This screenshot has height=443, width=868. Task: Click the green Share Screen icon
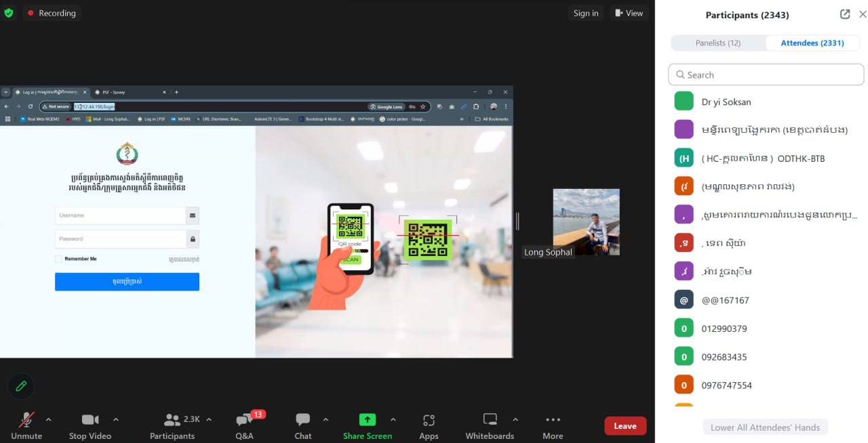tap(368, 420)
